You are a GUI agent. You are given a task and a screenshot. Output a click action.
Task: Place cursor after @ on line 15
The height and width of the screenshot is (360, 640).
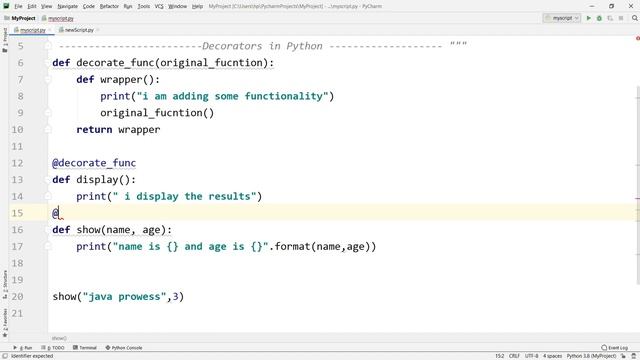pyautogui.click(x=59, y=213)
